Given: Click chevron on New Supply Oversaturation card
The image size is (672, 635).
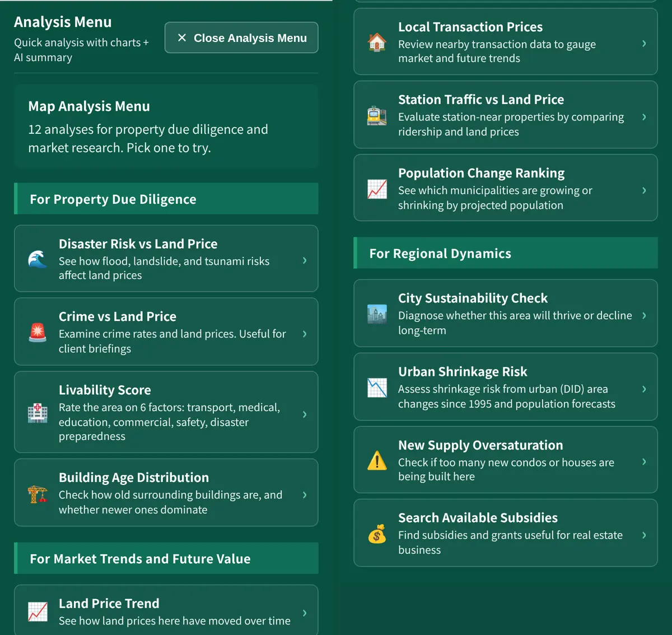Looking at the screenshot, I should coord(644,461).
